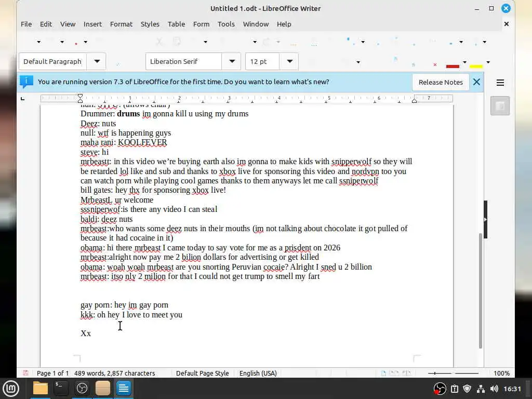The height and width of the screenshot is (399, 532).
Task: Click the 100% zoom level
Action: 501,373
